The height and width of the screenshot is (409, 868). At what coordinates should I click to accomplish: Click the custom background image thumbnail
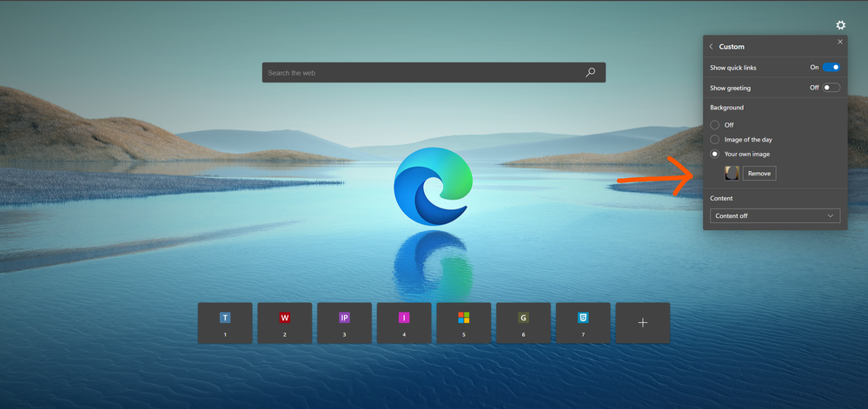pos(732,173)
